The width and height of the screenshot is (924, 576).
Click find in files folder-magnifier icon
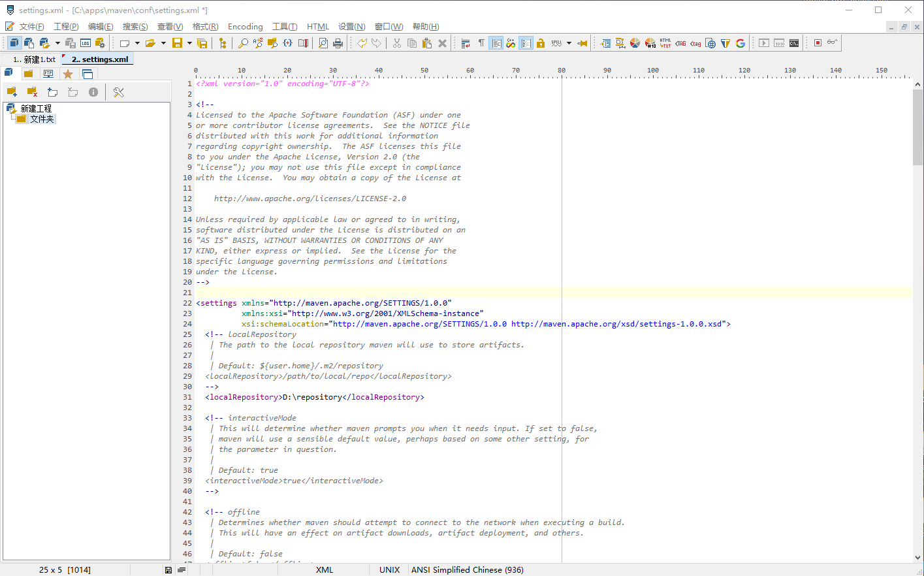click(273, 43)
